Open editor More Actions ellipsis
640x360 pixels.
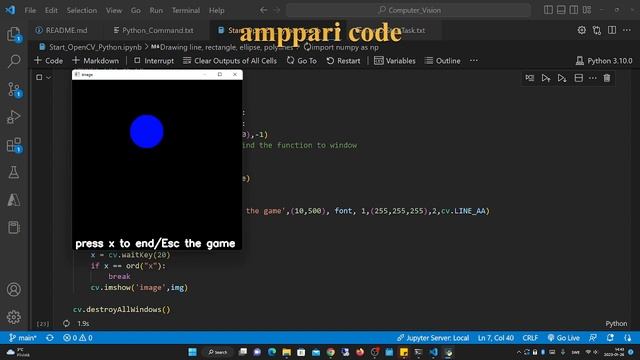click(627, 30)
